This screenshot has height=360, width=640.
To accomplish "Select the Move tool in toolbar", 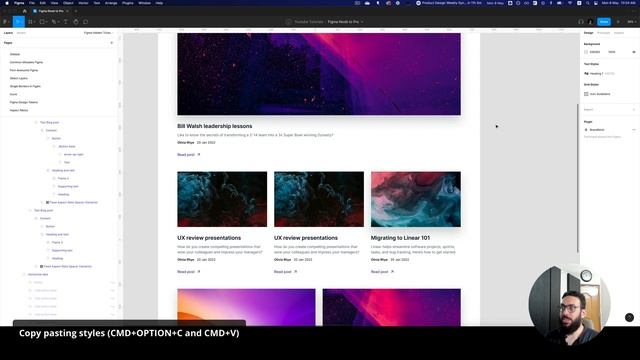I will (x=18, y=22).
